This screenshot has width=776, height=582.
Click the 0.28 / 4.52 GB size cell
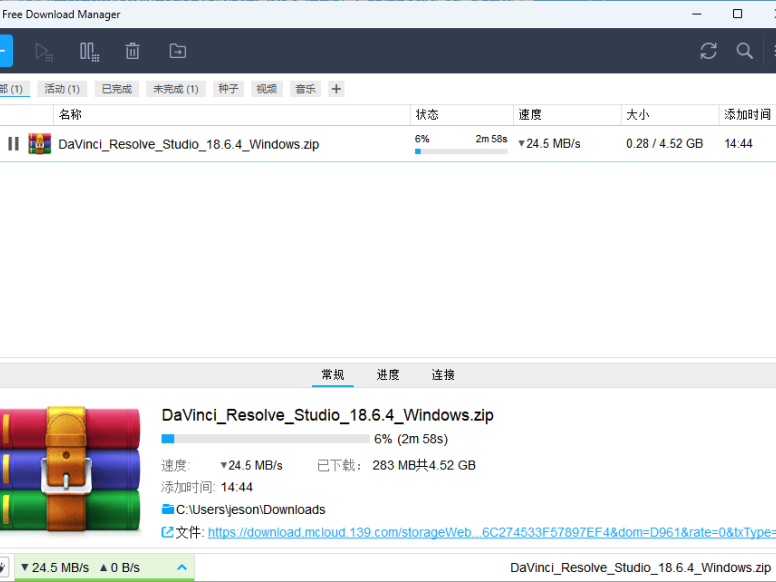coord(665,144)
